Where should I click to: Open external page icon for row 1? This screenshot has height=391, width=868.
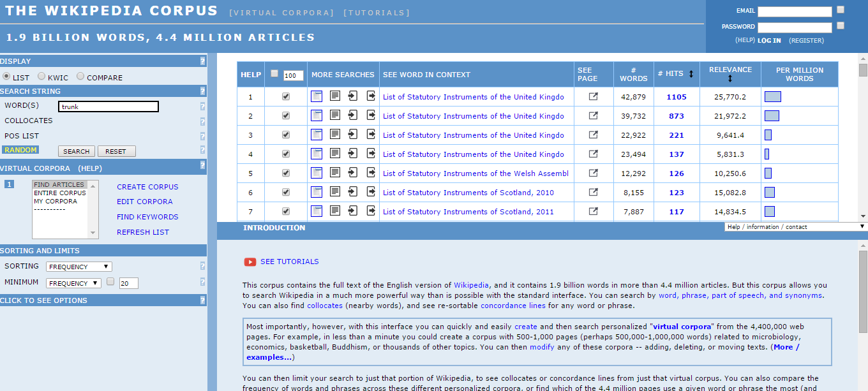[594, 97]
